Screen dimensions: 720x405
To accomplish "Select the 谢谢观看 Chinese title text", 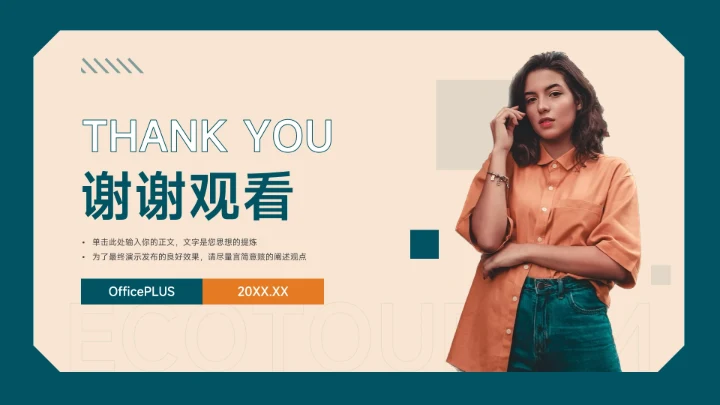I will click(187, 196).
